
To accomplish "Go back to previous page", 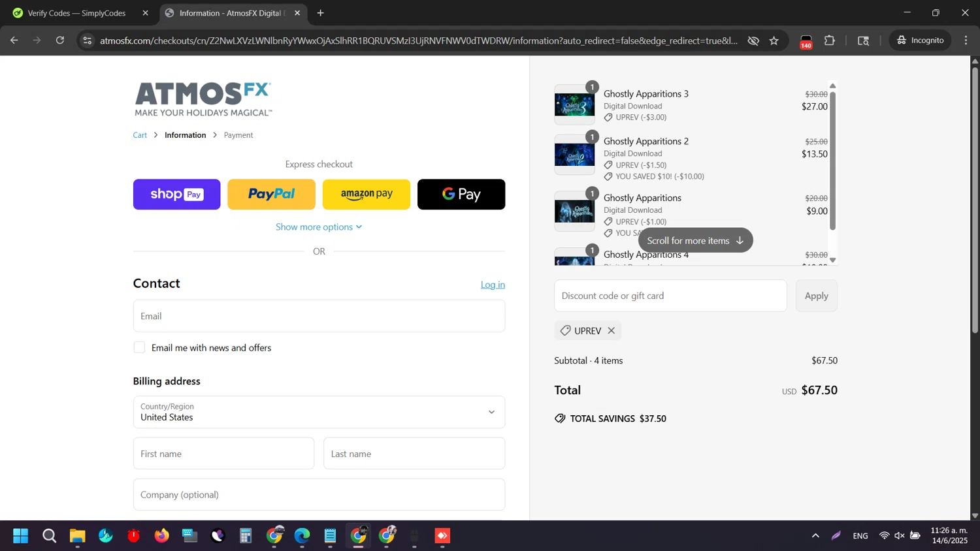I will coord(14,40).
